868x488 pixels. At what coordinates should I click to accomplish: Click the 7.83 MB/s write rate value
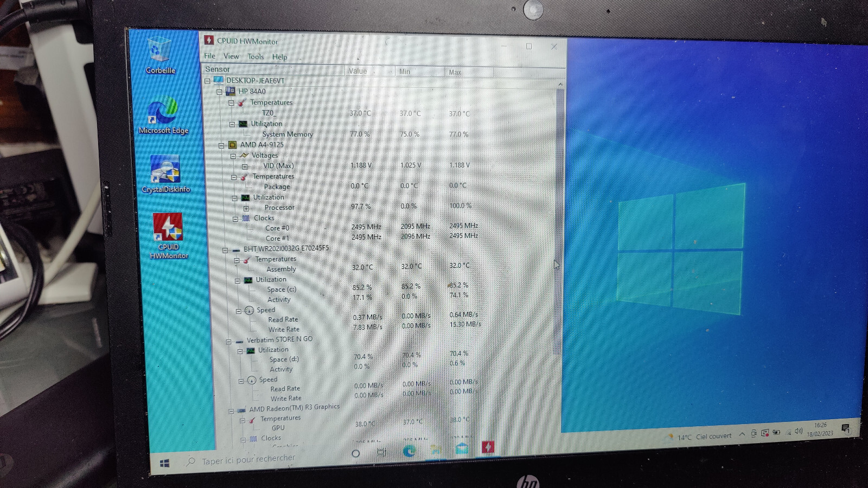click(368, 327)
